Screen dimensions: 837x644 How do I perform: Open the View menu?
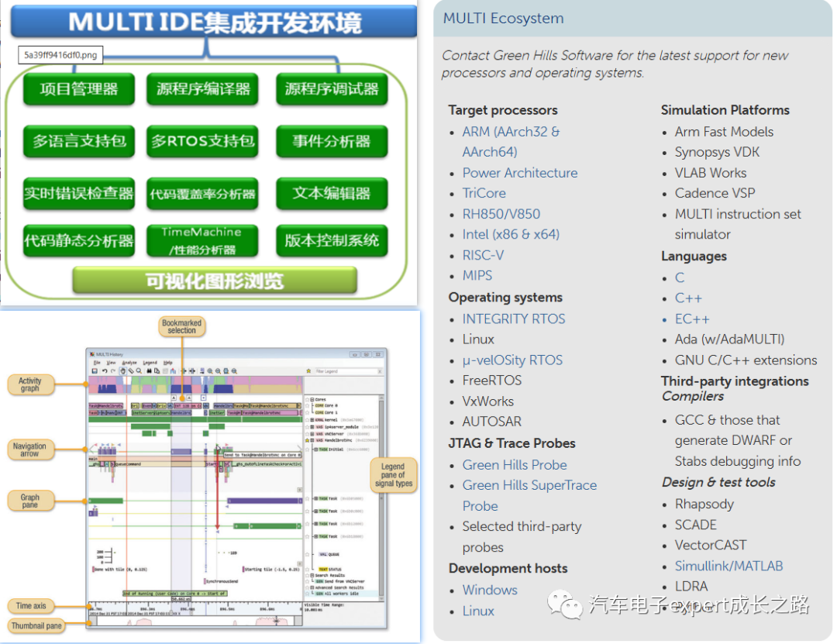pos(111,363)
